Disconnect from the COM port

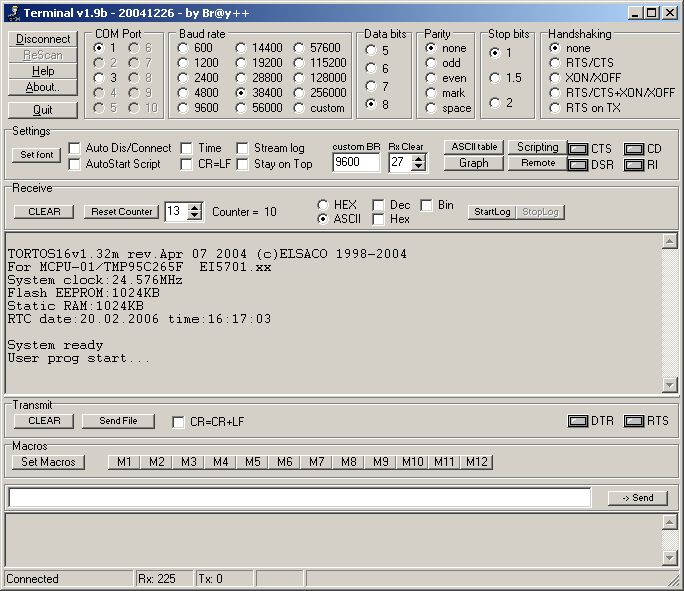(43, 39)
